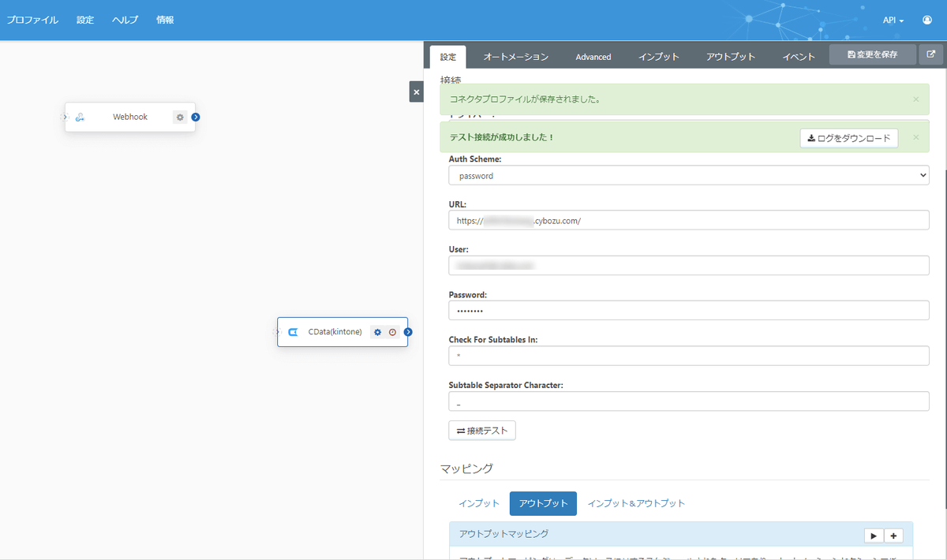The height and width of the screenshot is (560, 947).
Task: Open CData(kintone) connector settings gear
Action: pos(377,332)
